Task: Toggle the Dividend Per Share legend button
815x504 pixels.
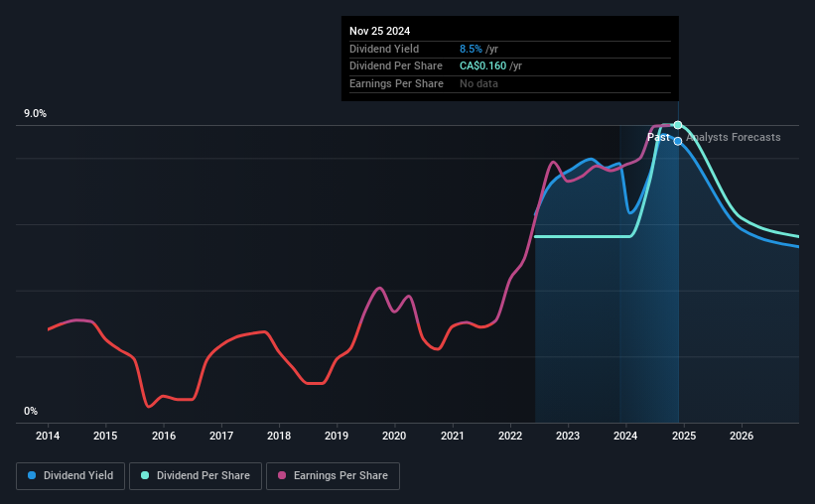Action: point(196,476)
